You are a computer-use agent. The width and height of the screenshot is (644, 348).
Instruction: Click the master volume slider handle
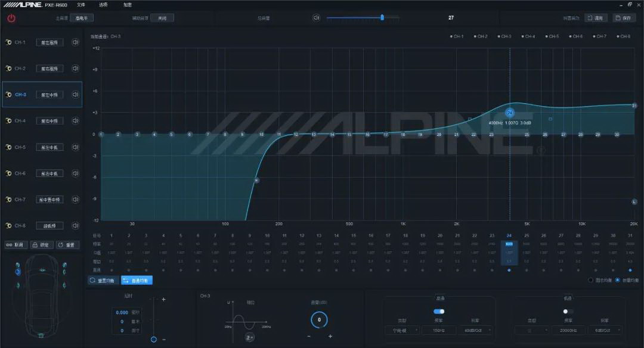(x=382, y=18)
